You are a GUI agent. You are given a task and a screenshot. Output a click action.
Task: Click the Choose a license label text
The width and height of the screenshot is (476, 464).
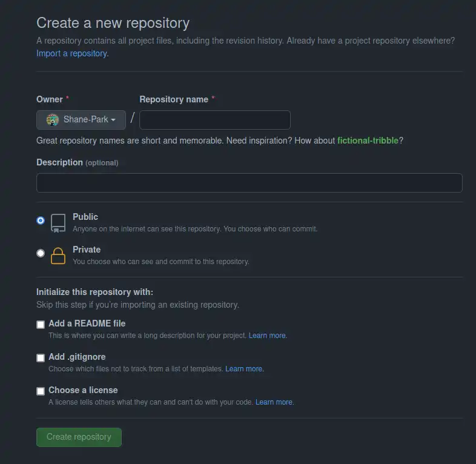click(x=83, y=390)
